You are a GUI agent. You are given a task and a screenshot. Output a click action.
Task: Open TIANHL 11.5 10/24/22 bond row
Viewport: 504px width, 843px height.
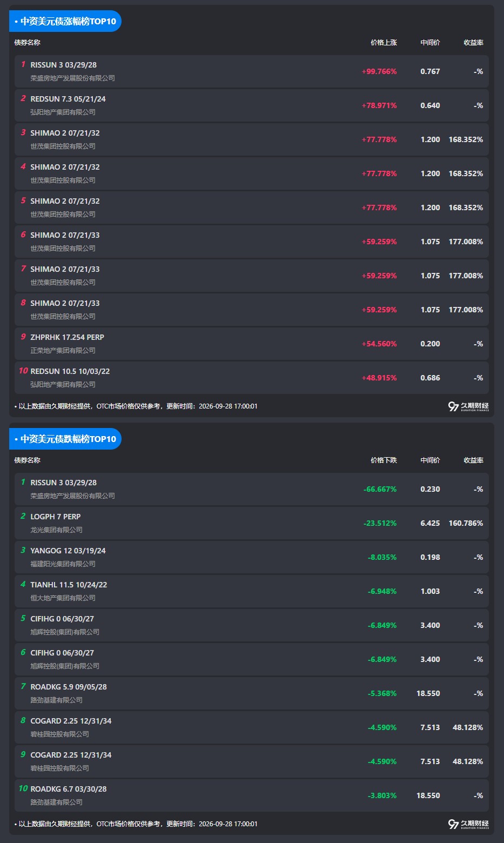(x=252, y=591)
